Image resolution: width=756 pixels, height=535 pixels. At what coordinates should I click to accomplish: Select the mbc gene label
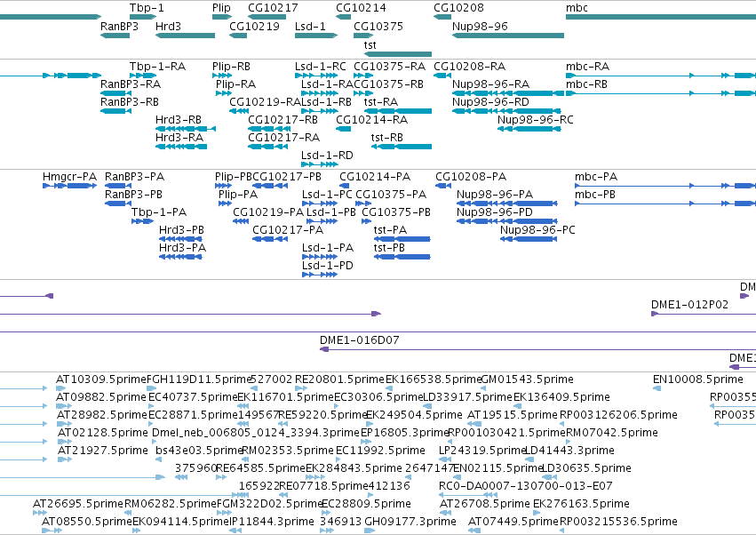pyautogui.click(x=577, y=8)
